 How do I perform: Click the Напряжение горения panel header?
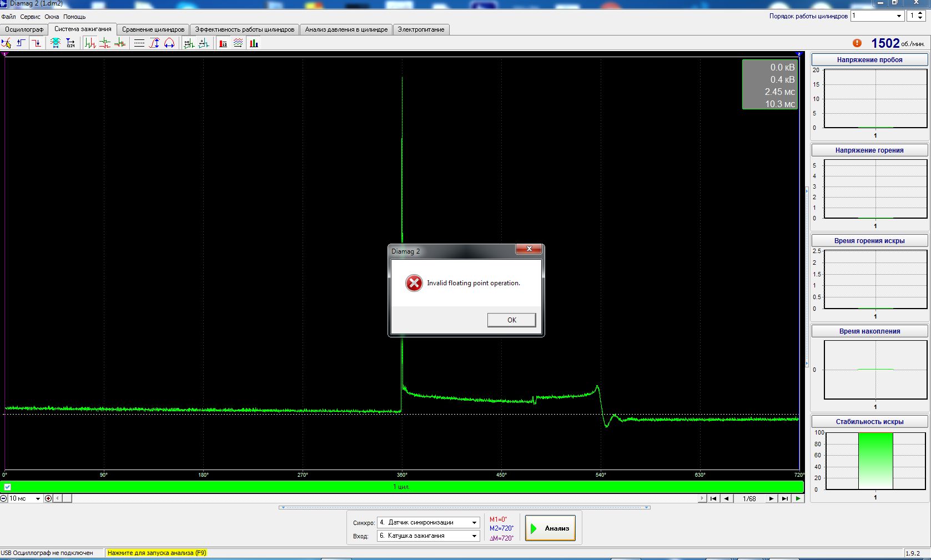(869, 150)
